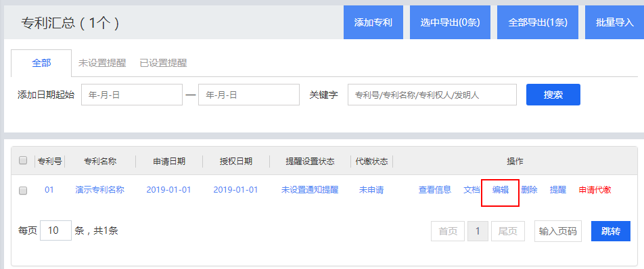The image size is (644, 269).
Task: Click red 申请代缴 link
Action: pos(595,190)
